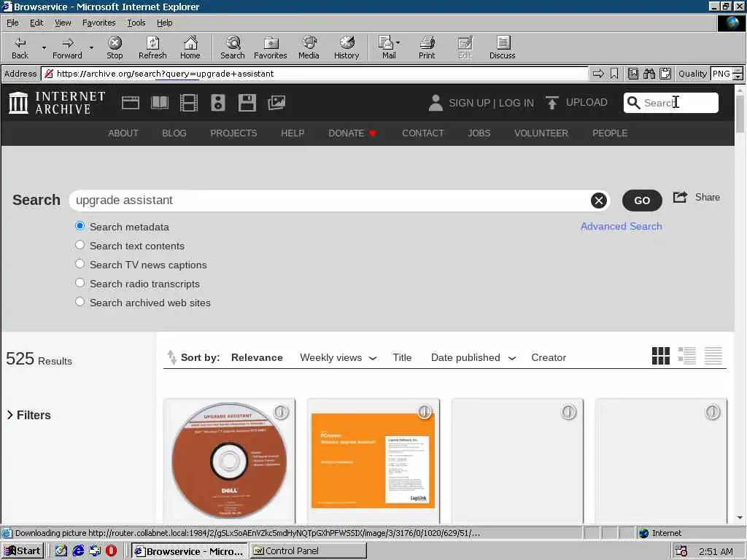
Task: Print the current page
Action: (427, 47)
